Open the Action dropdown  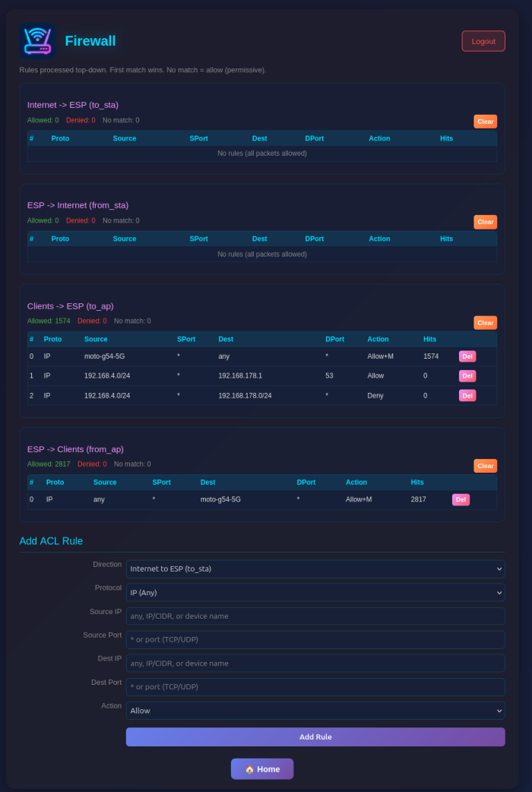315,711
